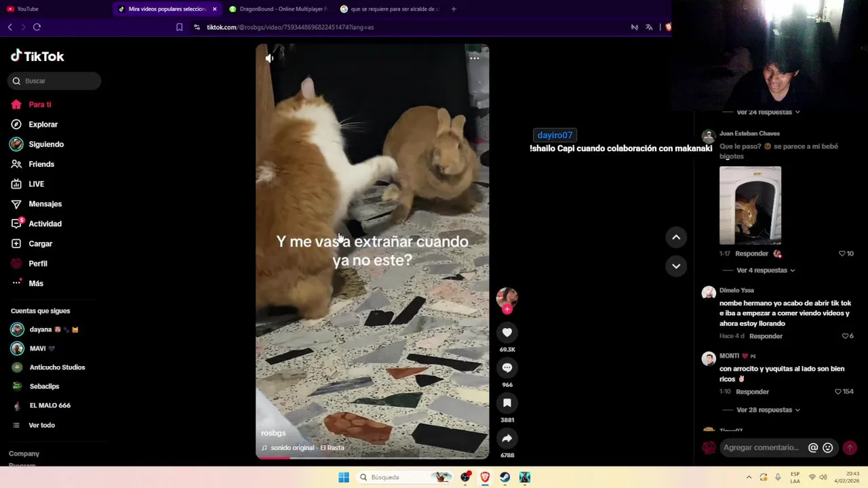This screenshot has height=488, width=868.
Task: Open Steam from the taskbar
Action: [505, 477]
